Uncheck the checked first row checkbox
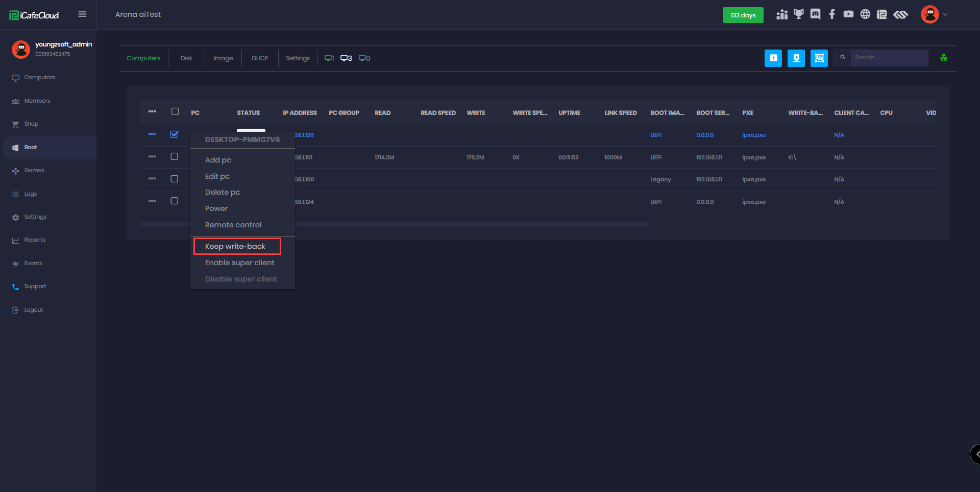This screenshot has width=980, height=492. point(175,134)
